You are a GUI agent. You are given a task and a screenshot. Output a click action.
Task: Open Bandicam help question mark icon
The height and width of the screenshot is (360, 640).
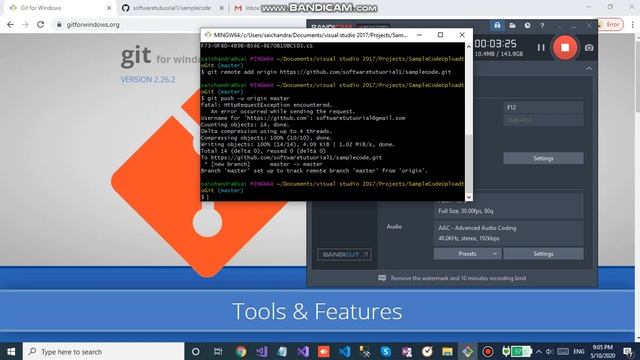coord(542,25)
